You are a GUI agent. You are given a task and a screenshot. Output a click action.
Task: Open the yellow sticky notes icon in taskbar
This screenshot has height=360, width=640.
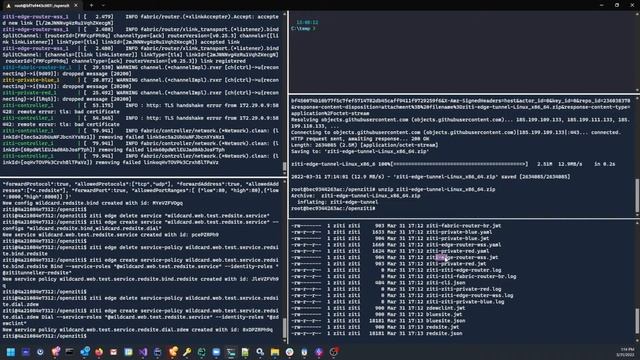(x=128, y=352)
